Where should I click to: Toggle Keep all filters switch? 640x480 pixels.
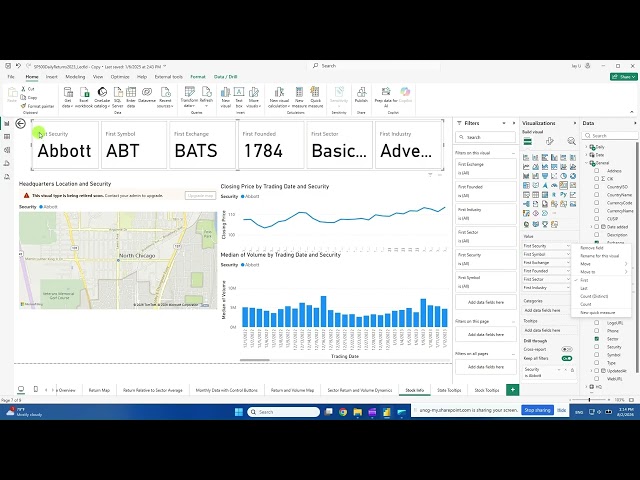(x=567, y=358)
